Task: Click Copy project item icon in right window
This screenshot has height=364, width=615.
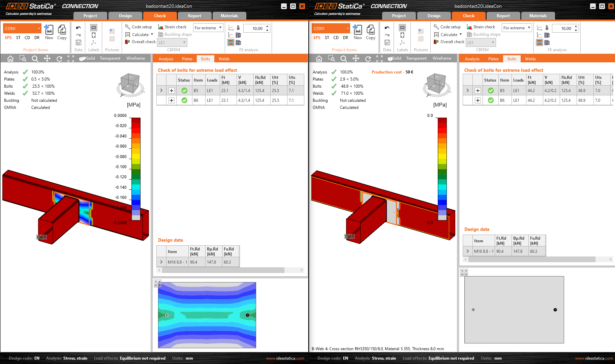Action: [370, 30]
